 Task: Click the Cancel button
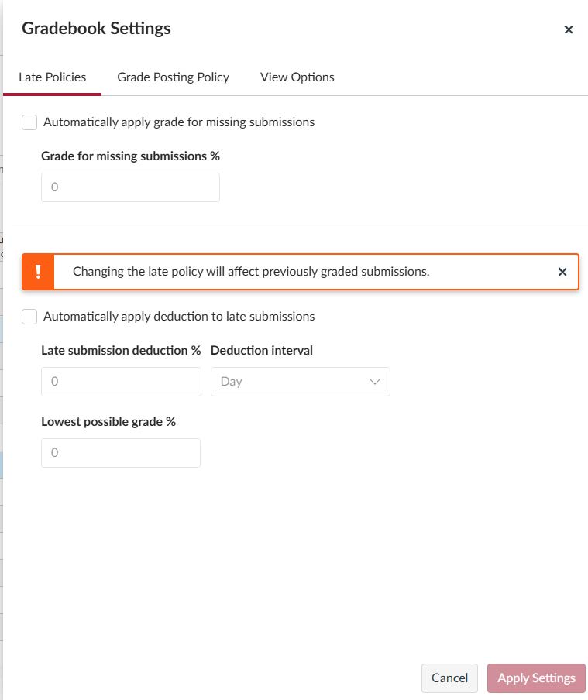pos(449,678)
